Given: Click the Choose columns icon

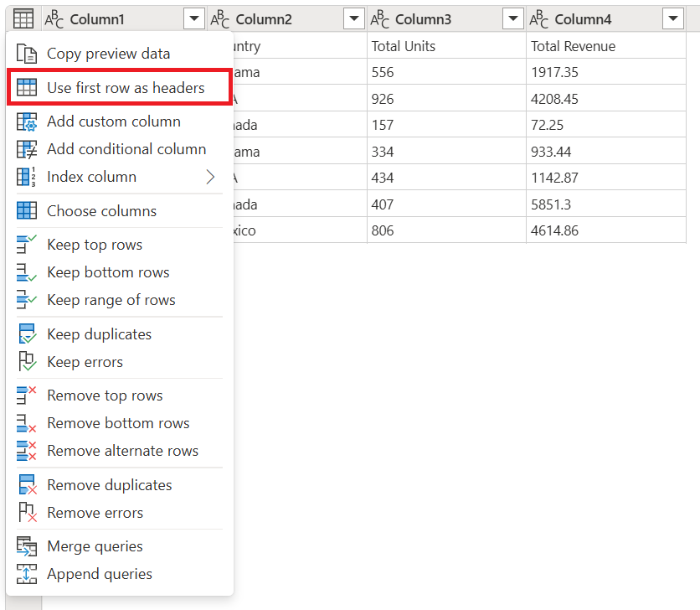Looking at the screenshot, I should coord(26,210).
